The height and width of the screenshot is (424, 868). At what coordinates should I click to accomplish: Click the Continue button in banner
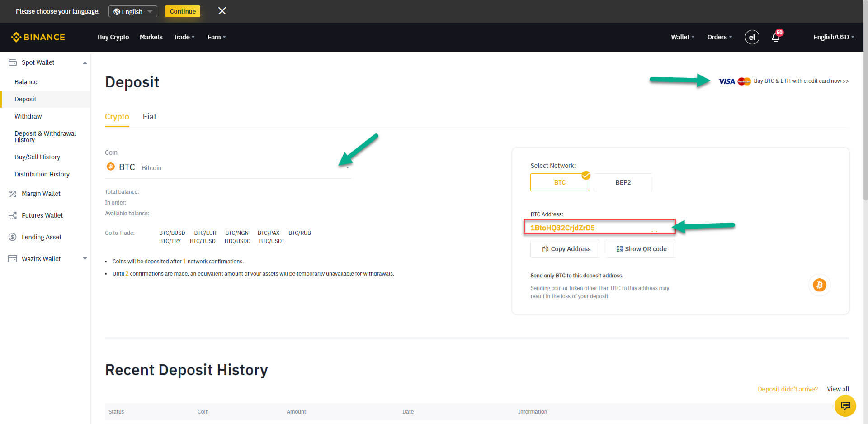click(183, 11)
